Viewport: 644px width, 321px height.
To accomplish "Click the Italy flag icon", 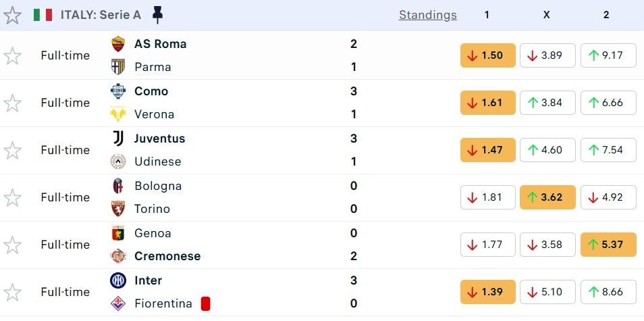I will tap(43, 15).
